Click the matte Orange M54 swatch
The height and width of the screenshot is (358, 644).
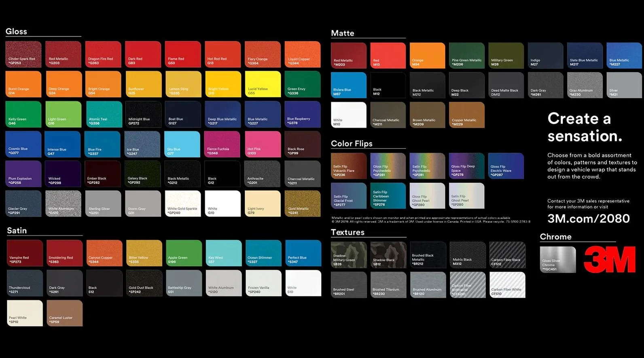427,55
